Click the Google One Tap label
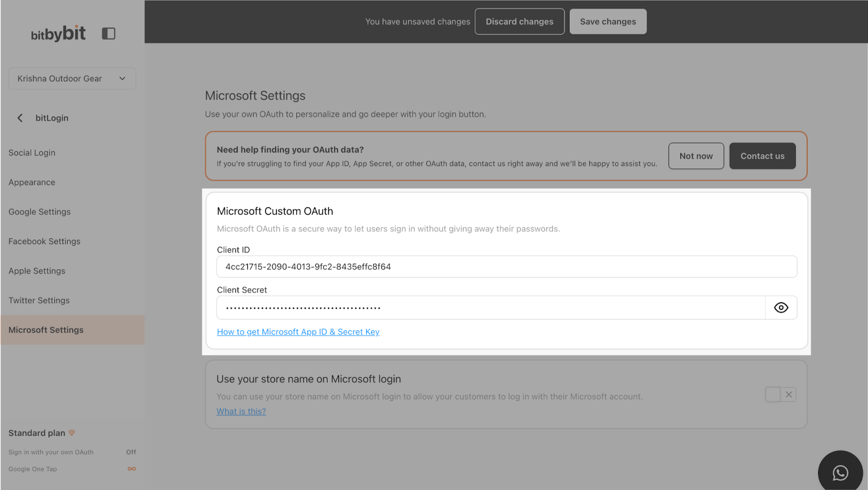 coord(33,469)
